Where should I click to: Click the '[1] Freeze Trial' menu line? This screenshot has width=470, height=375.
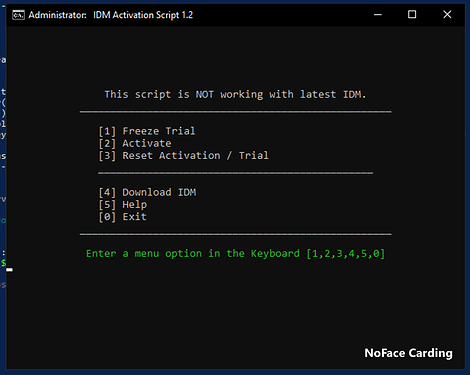[147, 131]
